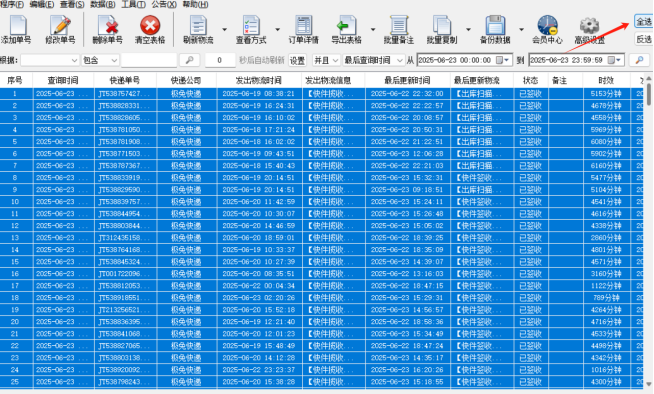Image resolution: width=654 pixels, height=394 pixels.
Task: Sort by the 快递单号 column header
Action: tap(125, 80)
